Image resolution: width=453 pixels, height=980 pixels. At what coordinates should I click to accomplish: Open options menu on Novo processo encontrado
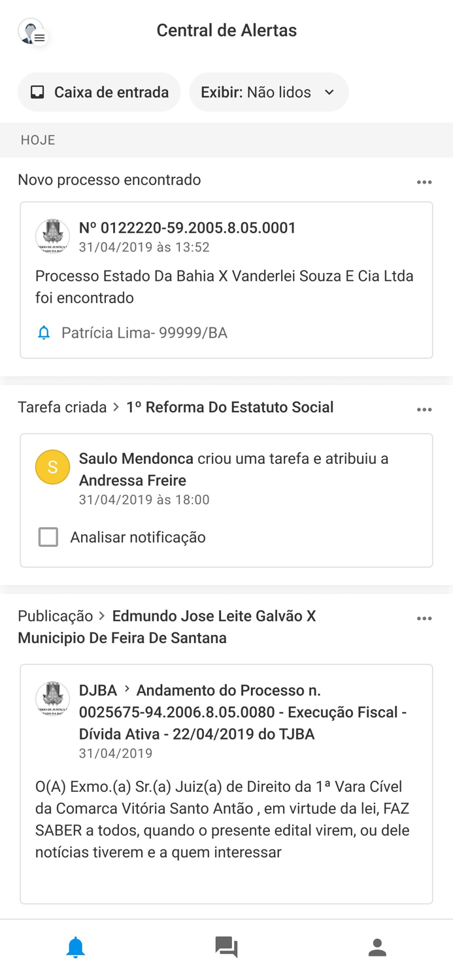click(424, 182)
